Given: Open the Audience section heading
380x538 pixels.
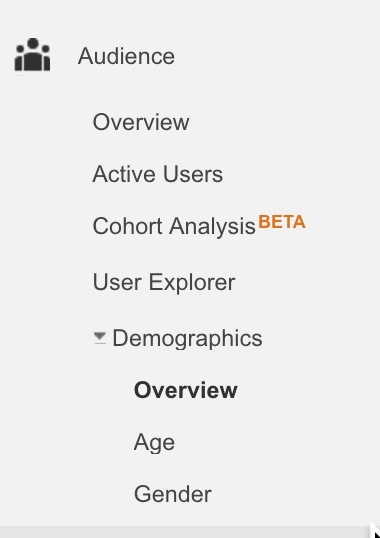Looking at the screenshot, I should 126,56.
